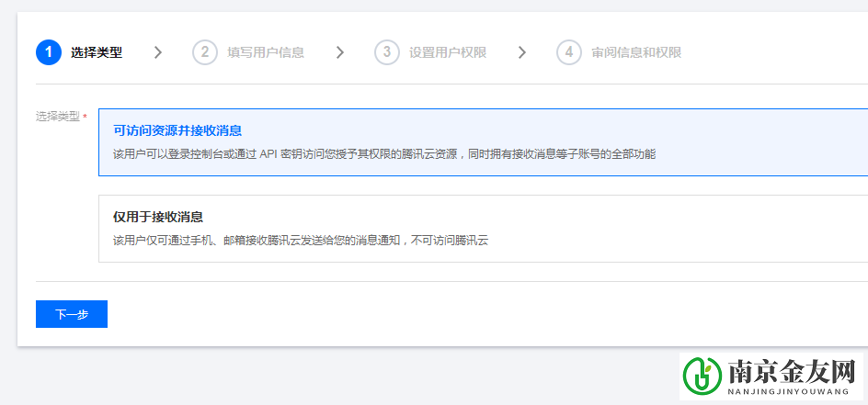Viewport: 868px width, 405px height.
Task: Click the 下一步 button
Action: click(72, 314)
